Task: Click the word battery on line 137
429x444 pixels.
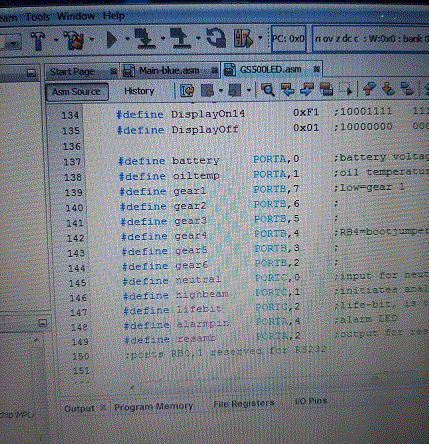Action: pyautogui.click(x=196, y=161)
